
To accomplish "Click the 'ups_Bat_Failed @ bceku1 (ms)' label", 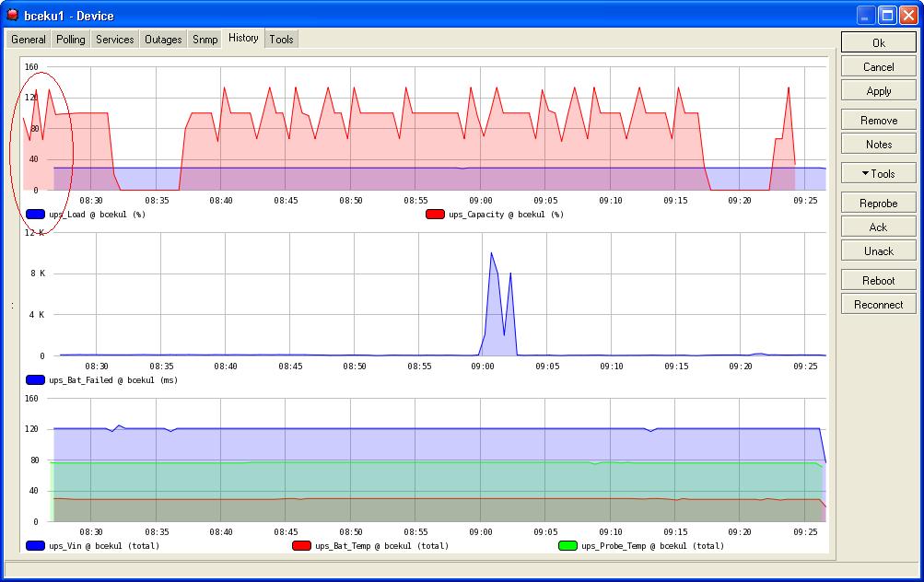I will pos(113,380).
